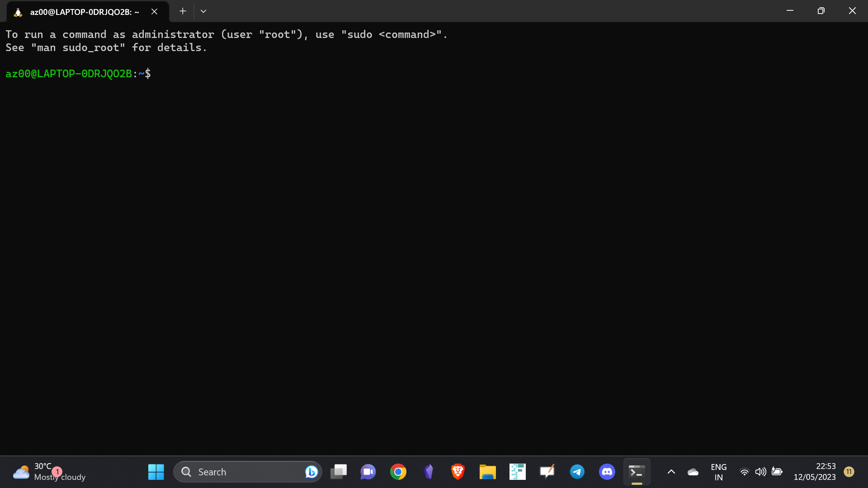The width and height of the screenshot is (868, 488).
Task: Open Task View from taskbar
Action: pos(338,472)
